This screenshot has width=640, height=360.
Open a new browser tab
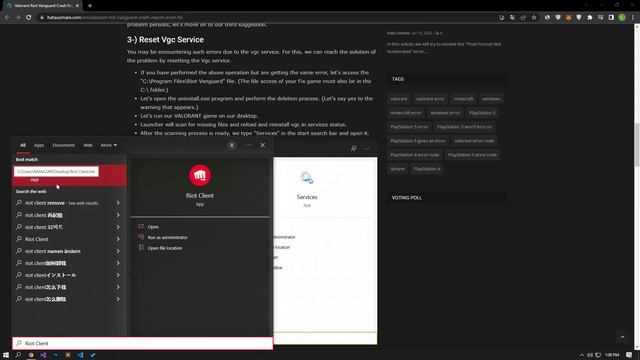pos(90,6)
